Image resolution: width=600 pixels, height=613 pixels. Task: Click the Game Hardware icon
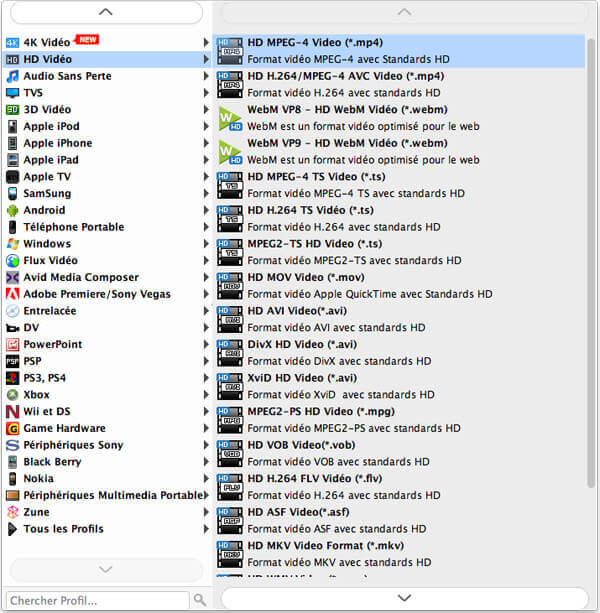(12, 429)
